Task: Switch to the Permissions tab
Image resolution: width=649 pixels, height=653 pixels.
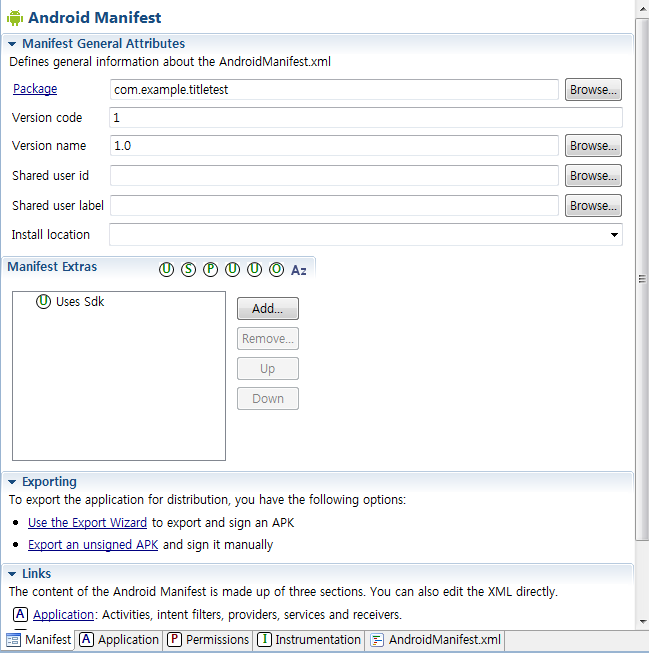Action: [x=208, y=639]
